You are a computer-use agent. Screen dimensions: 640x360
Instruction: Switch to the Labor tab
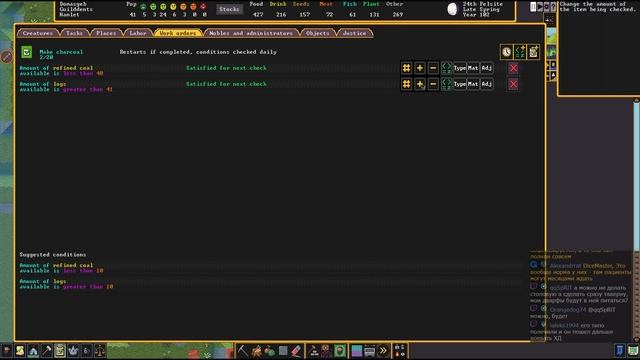click(x=138, y=33)
